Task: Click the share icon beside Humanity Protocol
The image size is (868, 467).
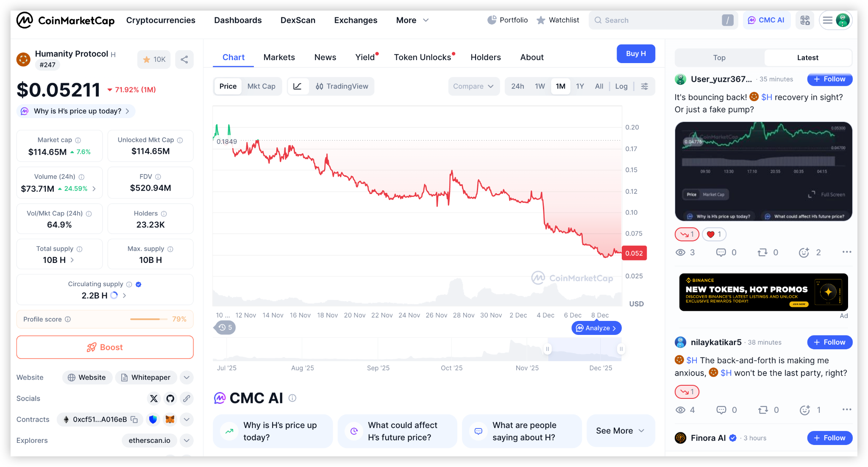Action: pyautogui.click(x=184, y=60)
